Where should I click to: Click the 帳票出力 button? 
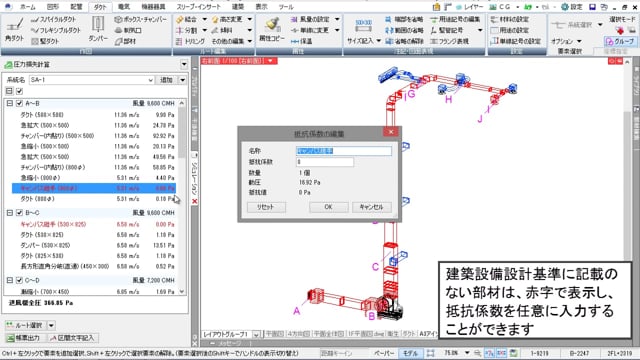pyautogui.click(x=24, y=338)
